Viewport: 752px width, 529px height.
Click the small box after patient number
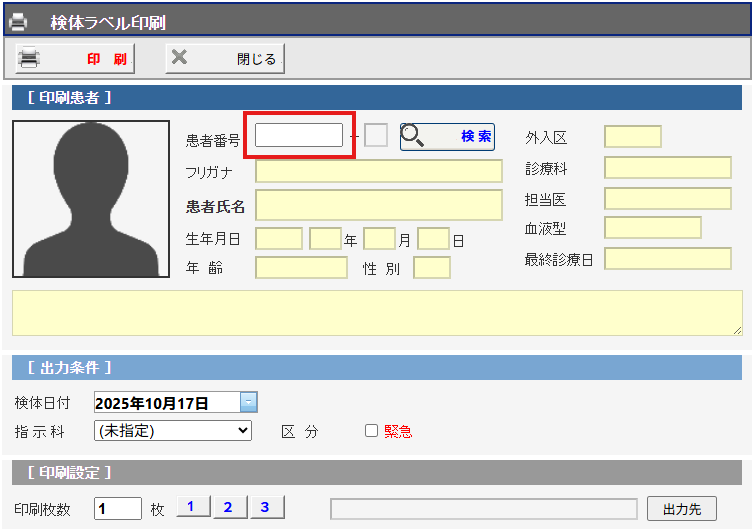point(376,136)
